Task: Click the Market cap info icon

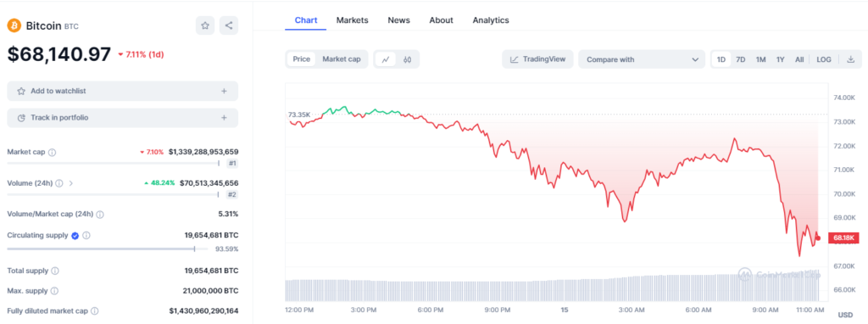Action: [x=52, y=152]
